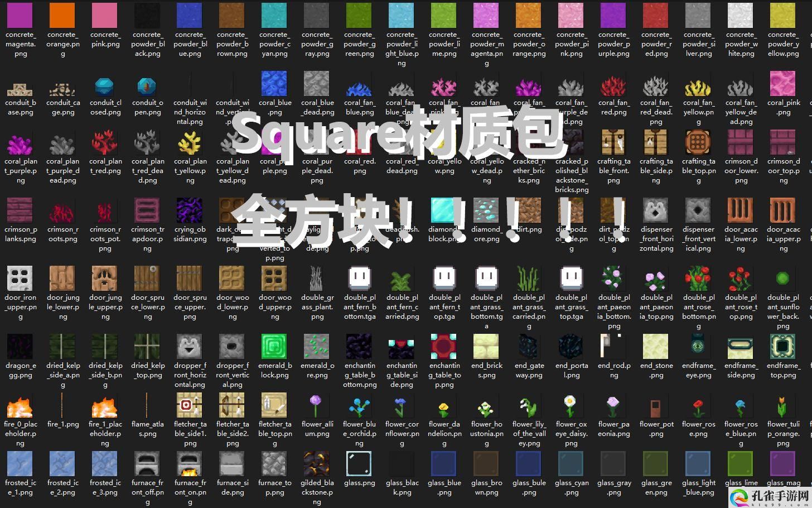Screen dimensions: 812x508
Task: Select fletcher_table_top.png icon
Action: [x=274, y=405]
